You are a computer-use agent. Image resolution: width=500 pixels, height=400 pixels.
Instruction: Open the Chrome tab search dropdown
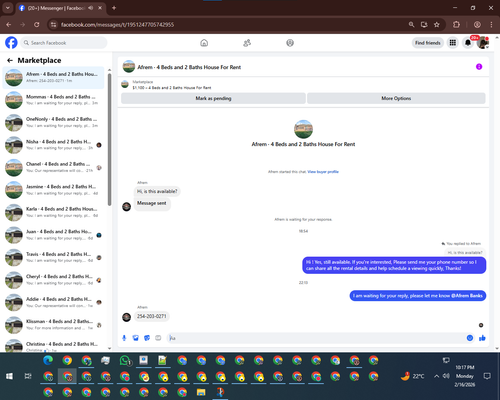coord(8,8)
